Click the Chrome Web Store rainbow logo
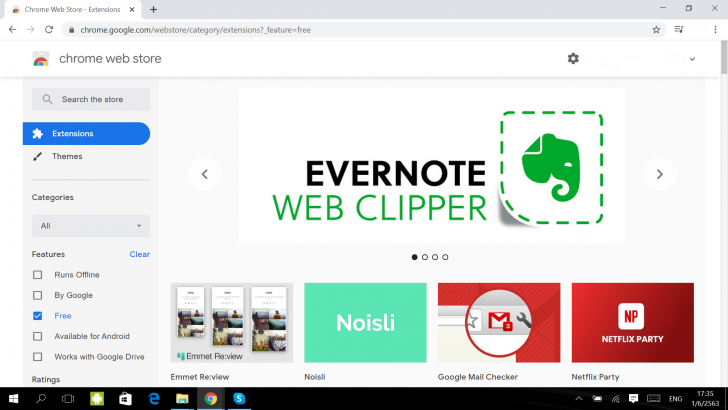Image resolution: width=728 pixels, height=410 pixels. click(x=41, y=59)
